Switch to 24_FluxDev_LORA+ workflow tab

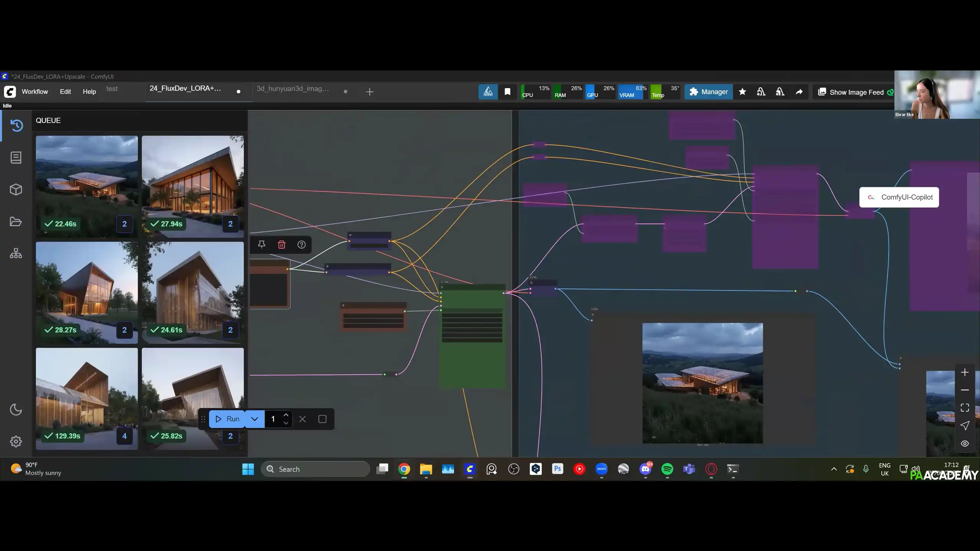click(x=185, y=88)
